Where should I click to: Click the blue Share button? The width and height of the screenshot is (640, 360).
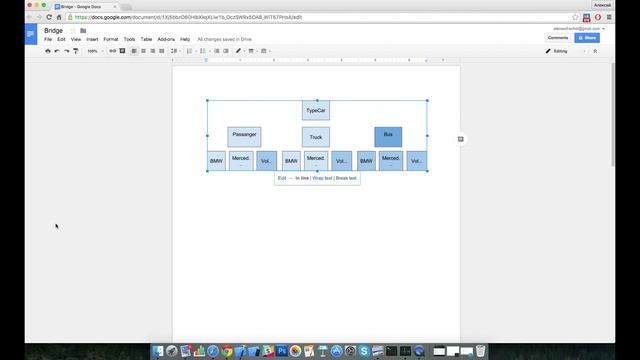(x=587, y=38)
